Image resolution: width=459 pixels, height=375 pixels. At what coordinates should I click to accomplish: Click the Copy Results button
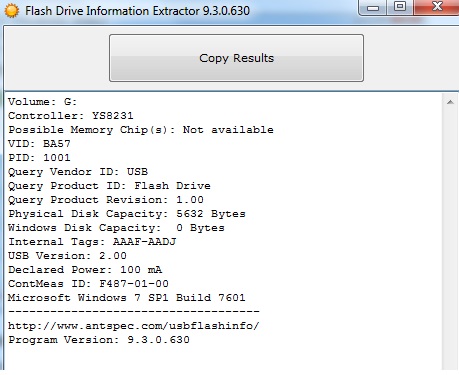236,58
